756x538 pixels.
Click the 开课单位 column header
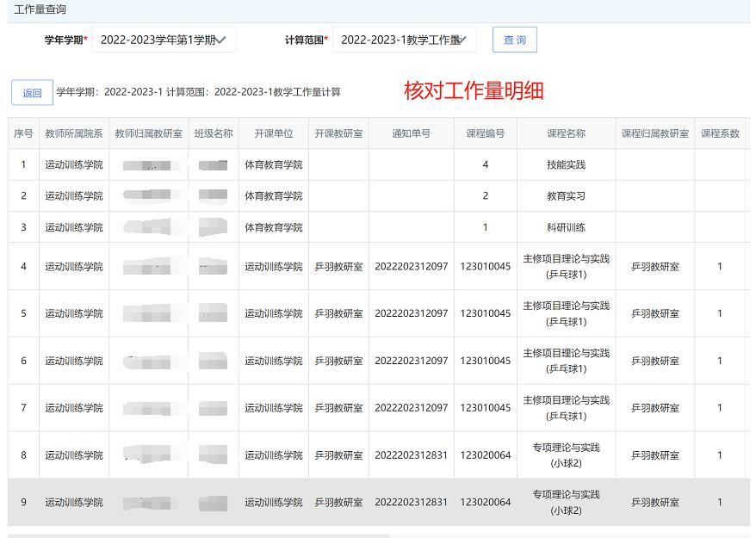pos(273,133)
